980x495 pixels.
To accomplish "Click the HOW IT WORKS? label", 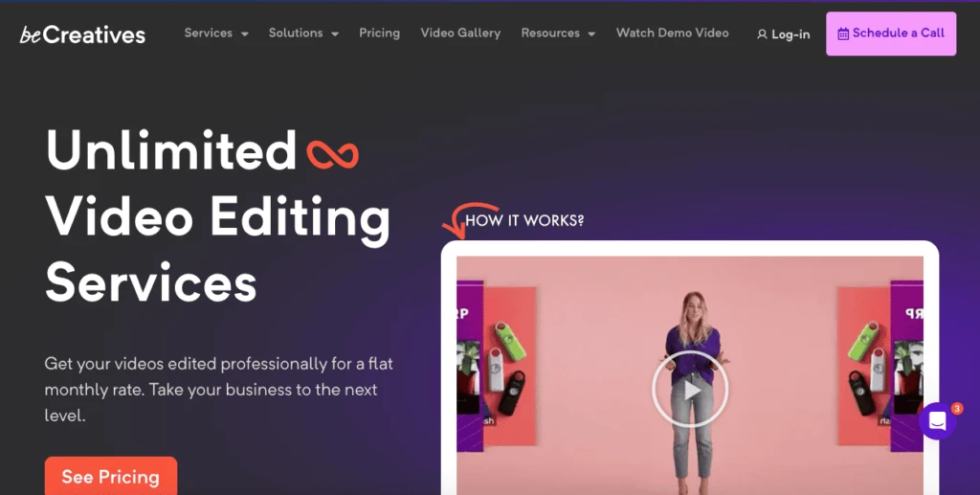I will click(524, 220).
